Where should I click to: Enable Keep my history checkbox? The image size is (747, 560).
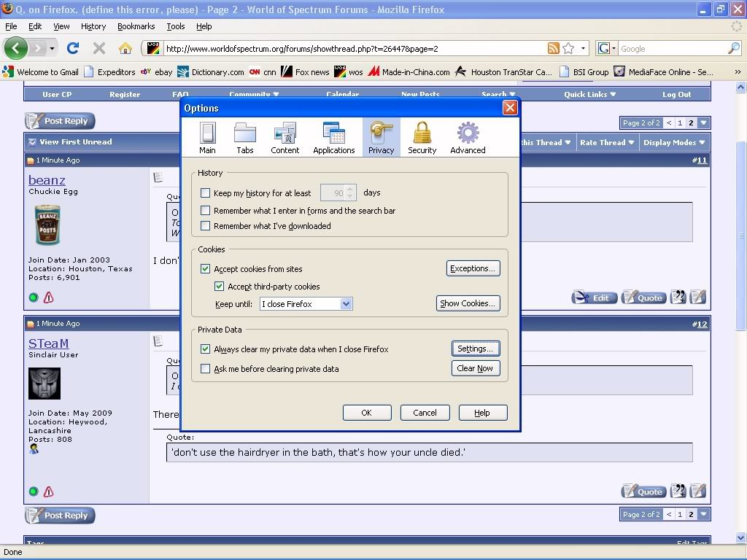pos(206,193)
